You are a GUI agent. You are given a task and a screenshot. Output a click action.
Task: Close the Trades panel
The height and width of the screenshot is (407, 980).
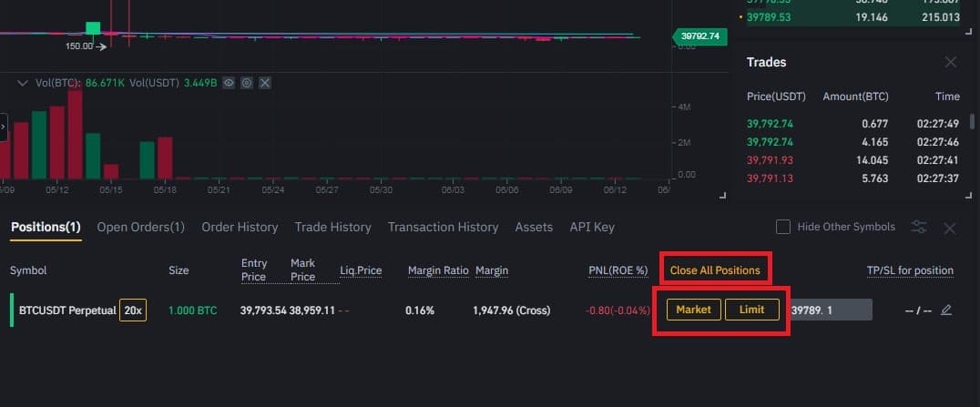coord(951,62)
